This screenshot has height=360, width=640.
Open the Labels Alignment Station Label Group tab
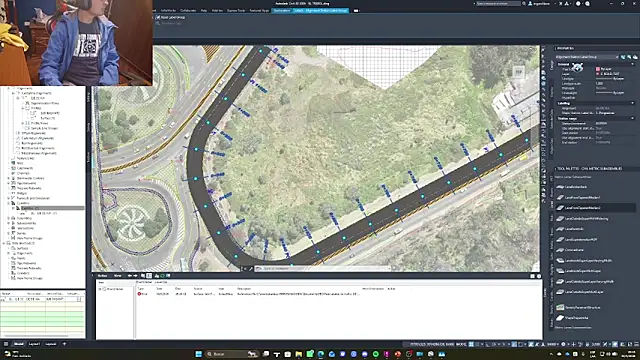click(321, 10)
